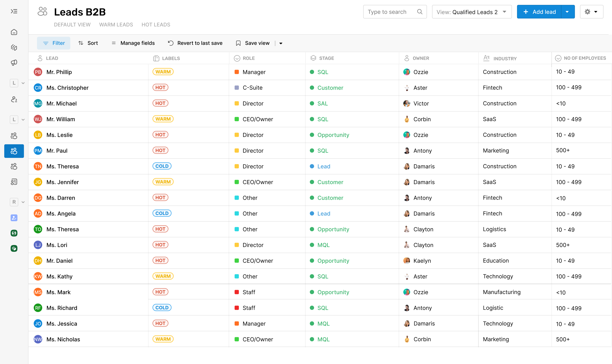Collapse the left sidebar

point(14,11)
